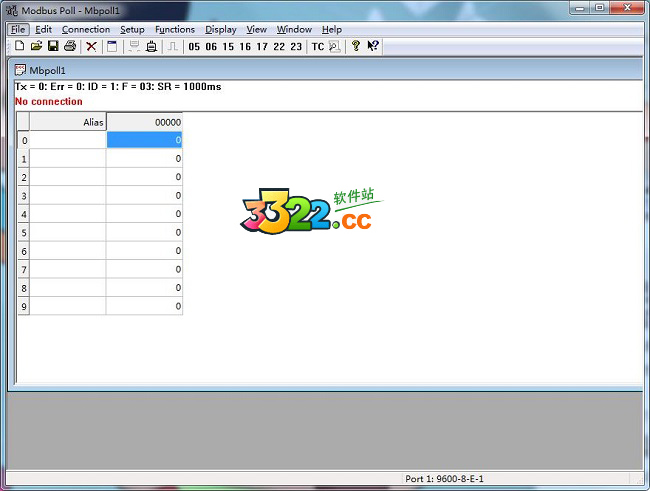Open the File menu

(x=18, y=29)
